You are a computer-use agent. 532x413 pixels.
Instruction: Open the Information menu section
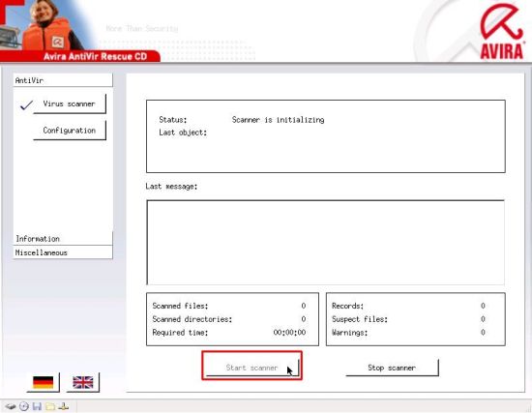[63, 239]
